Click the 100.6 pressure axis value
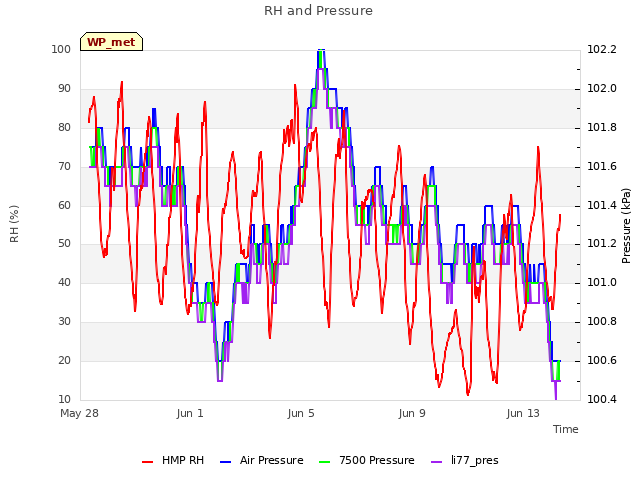Viewport: 640px width, 480px height. (x=602, y=360)
